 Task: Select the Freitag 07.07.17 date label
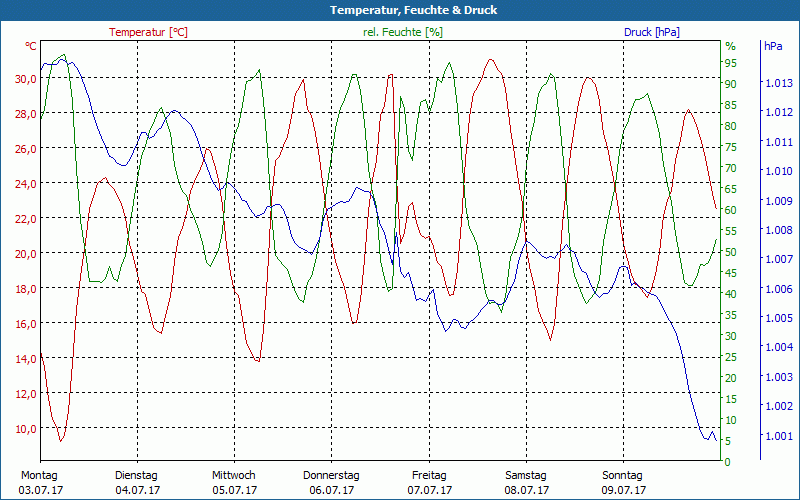tap(429, 483)
